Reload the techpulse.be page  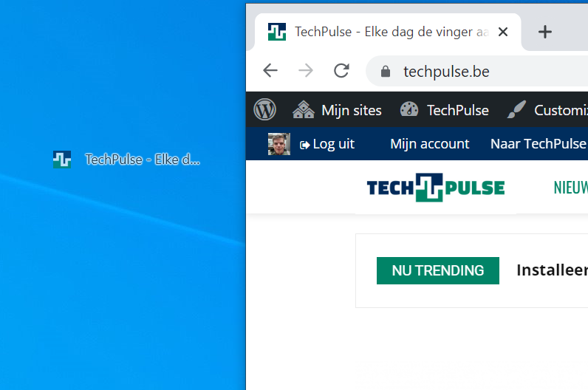pyautogui.click(x=341, y=70)
